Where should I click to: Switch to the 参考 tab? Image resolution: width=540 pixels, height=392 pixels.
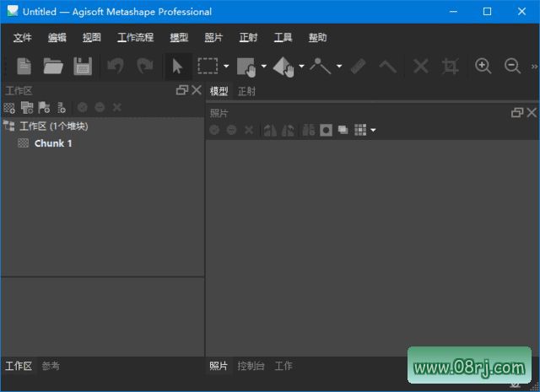pos(51,366)
